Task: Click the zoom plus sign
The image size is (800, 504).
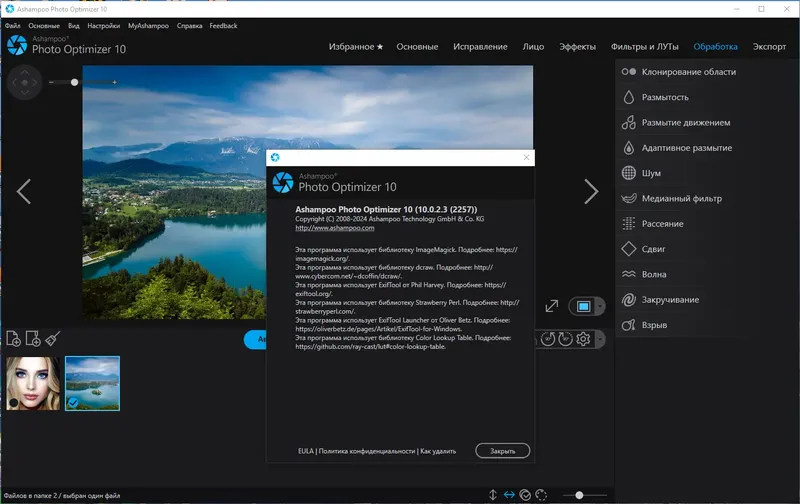Action: [x=115, y=82]
